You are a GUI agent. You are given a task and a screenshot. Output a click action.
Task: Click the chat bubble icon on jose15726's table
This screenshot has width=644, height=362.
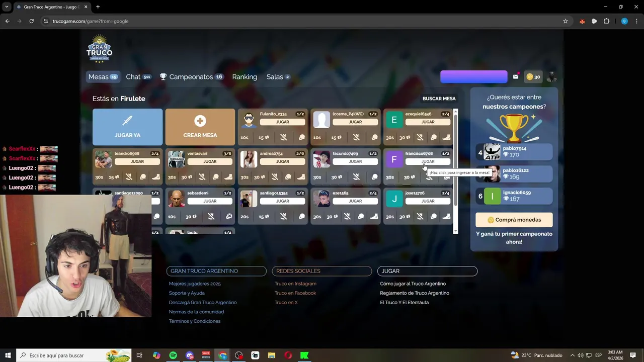pos(434,217)
